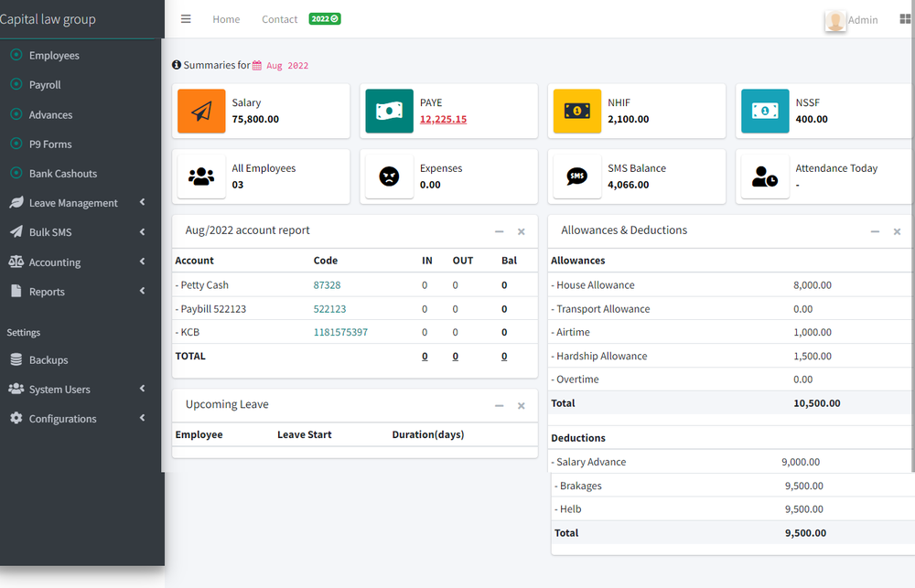Click the NSSF card icon

[x=765, y=111]
